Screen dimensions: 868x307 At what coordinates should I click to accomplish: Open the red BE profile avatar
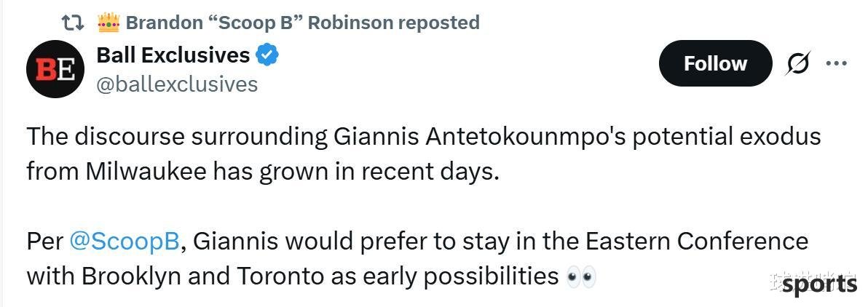coord(55,70)
